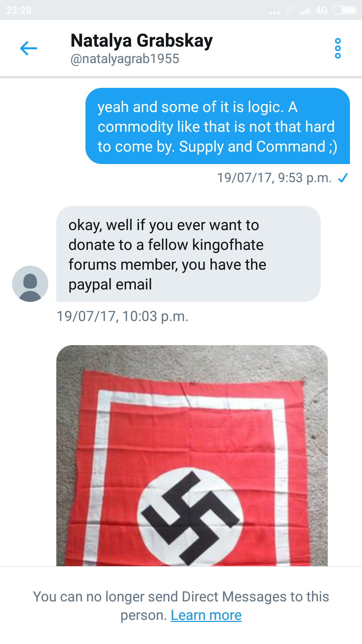Go back using the blue arrow
This screenshot has width=362, height=644.
pyautogui.click(x=28, y=48)
